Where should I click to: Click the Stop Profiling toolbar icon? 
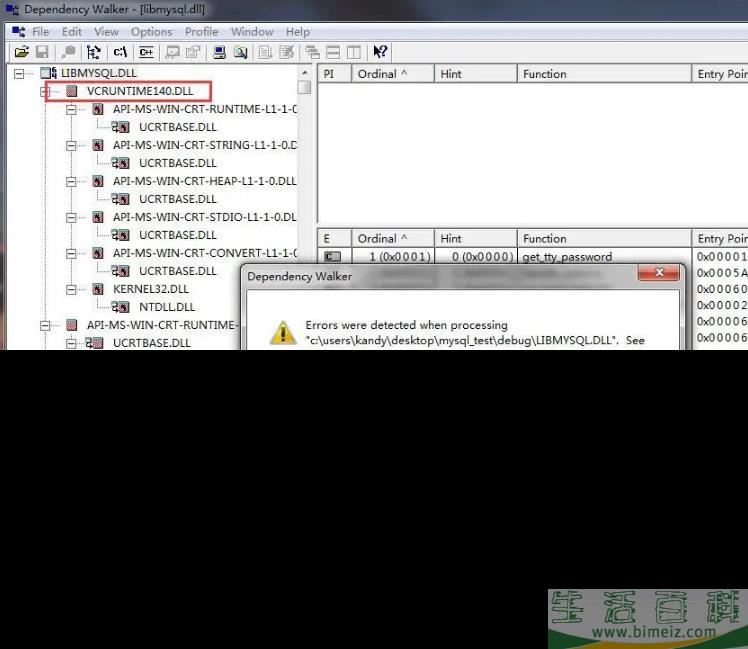pyautogui.click(x=286, y=52)
